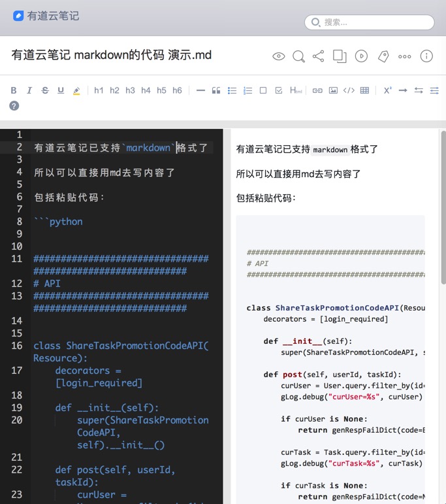Insert an h2 heading
446x504 pixels.
coord(114,90)
